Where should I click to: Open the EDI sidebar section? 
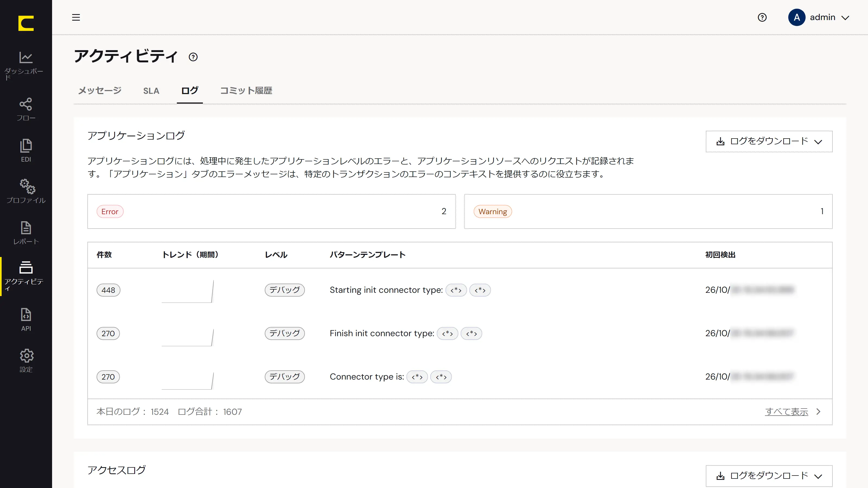[x=26, y=150]
